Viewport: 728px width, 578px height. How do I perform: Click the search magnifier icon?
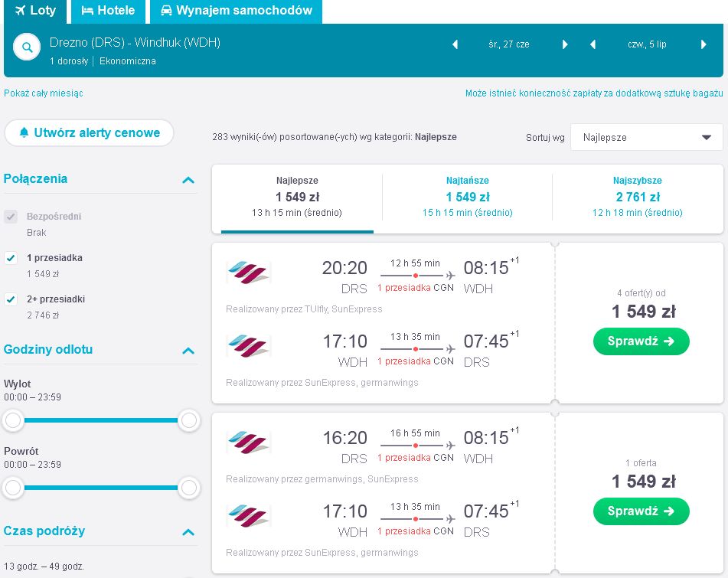[27, 47]
